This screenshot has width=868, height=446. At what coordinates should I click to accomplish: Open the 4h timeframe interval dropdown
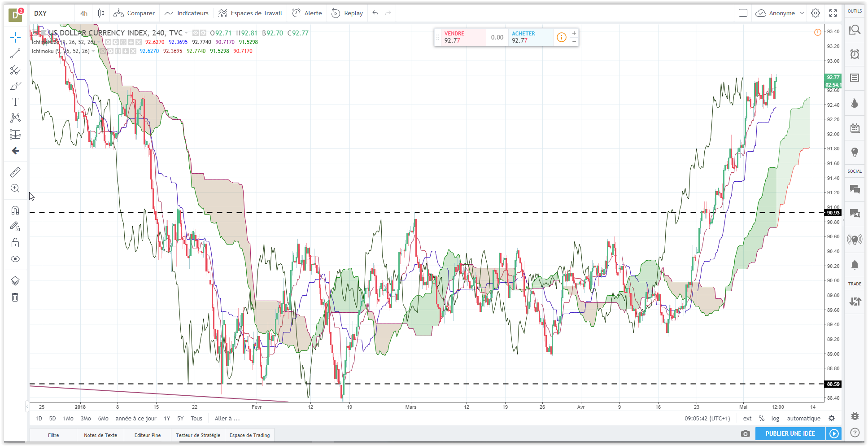(84, 13)
